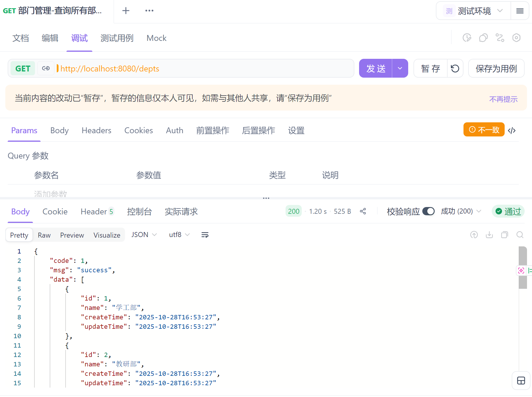Toggle the word wrap icon in the response toolbar
The width and height of the screenshot is (532, 397).
tap(205, 235)
